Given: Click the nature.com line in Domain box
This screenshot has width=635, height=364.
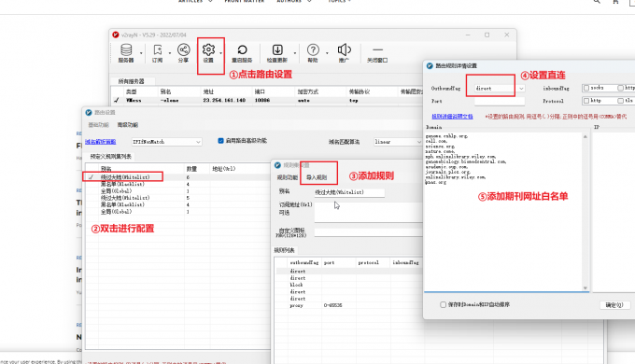Looking at the screenshot, I should [440, 151].
